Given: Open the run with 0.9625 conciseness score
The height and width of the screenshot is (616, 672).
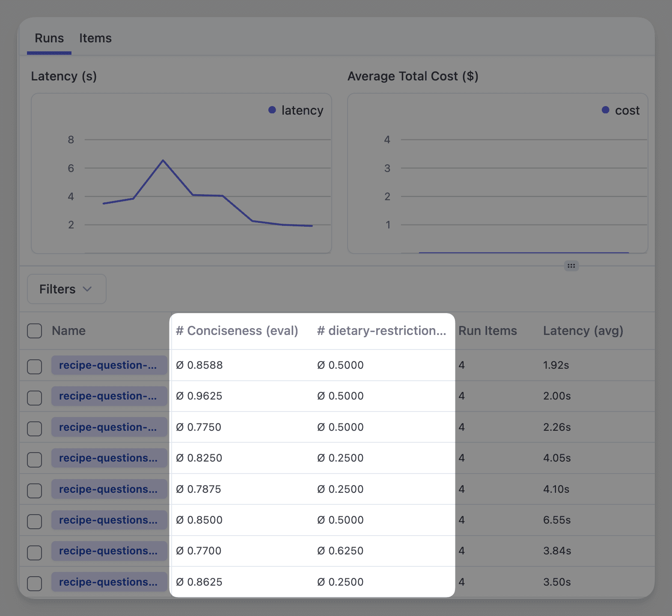Looking at the screenshot, I should tap(108, 396).
